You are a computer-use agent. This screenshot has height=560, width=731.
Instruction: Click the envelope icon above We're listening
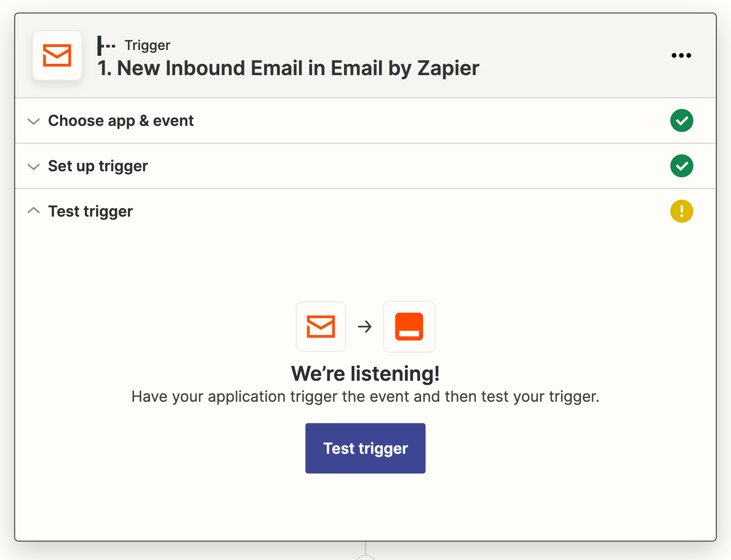click(x=321, y=327)
